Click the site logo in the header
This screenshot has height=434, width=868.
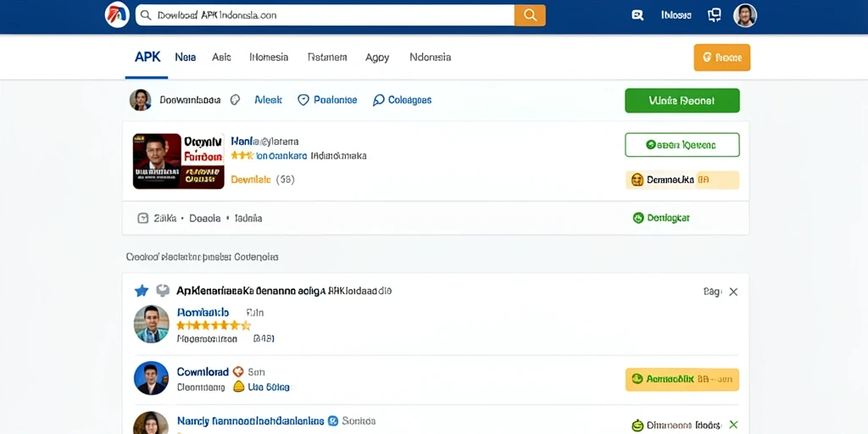[x=117, y=15]
